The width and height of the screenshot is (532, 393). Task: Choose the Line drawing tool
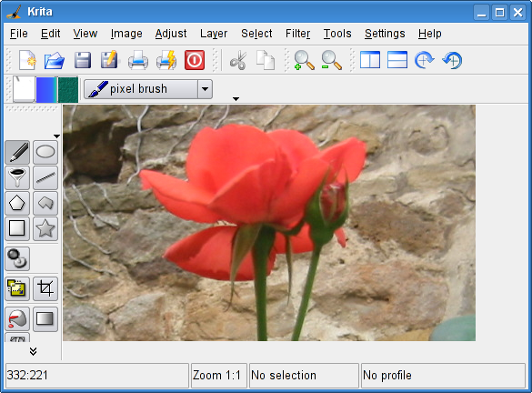click(x=45, y=177)
